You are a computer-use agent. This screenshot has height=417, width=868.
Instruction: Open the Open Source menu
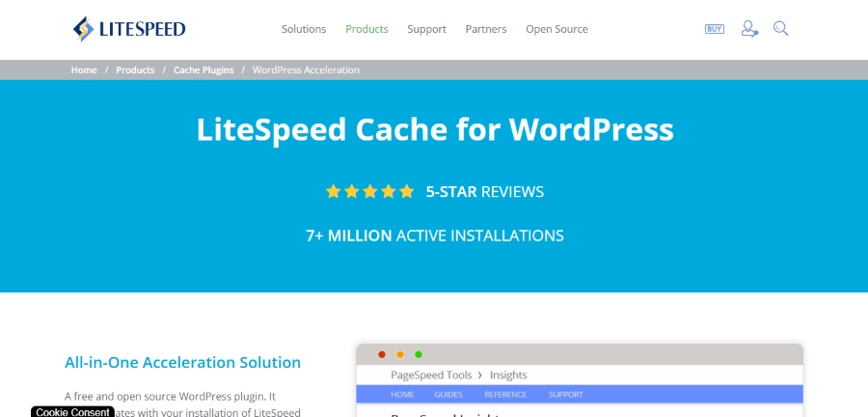[556, 29]
